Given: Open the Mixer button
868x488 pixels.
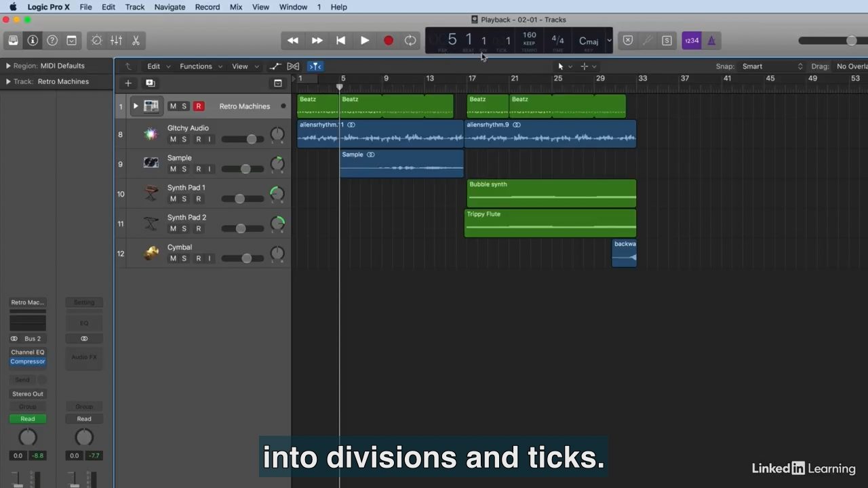Looking at the screenshot, I should (x=117, y=41).
